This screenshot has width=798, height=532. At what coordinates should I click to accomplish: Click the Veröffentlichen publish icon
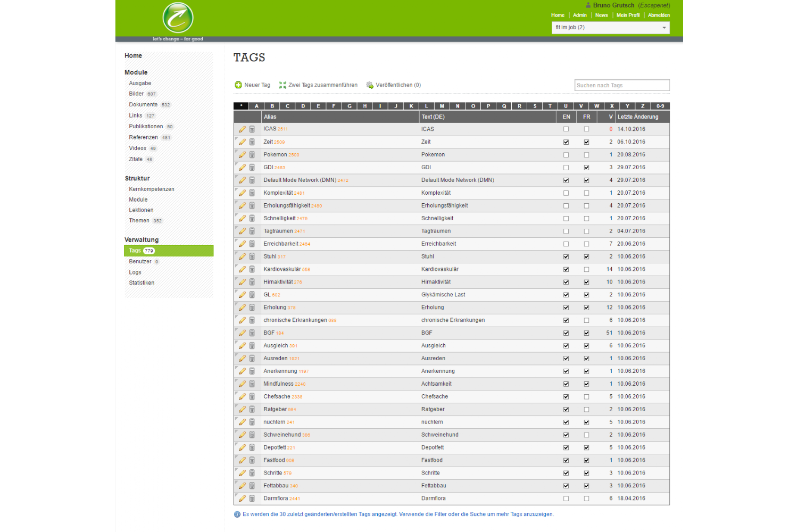[x=370, y=85]
